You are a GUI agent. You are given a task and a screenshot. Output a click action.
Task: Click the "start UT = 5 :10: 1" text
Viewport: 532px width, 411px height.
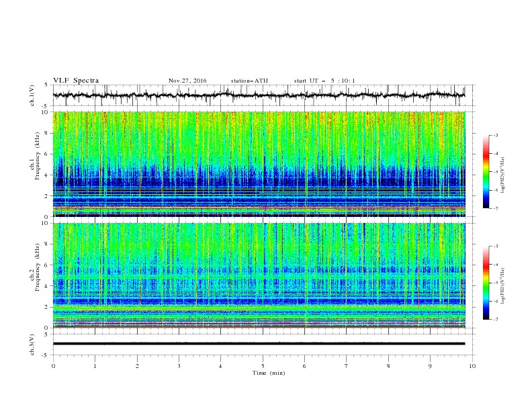click(x=324, y=81)
